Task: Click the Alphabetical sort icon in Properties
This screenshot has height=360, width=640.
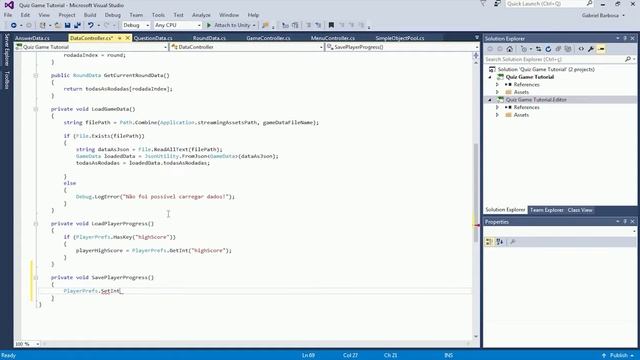Action: coord(500,242)
